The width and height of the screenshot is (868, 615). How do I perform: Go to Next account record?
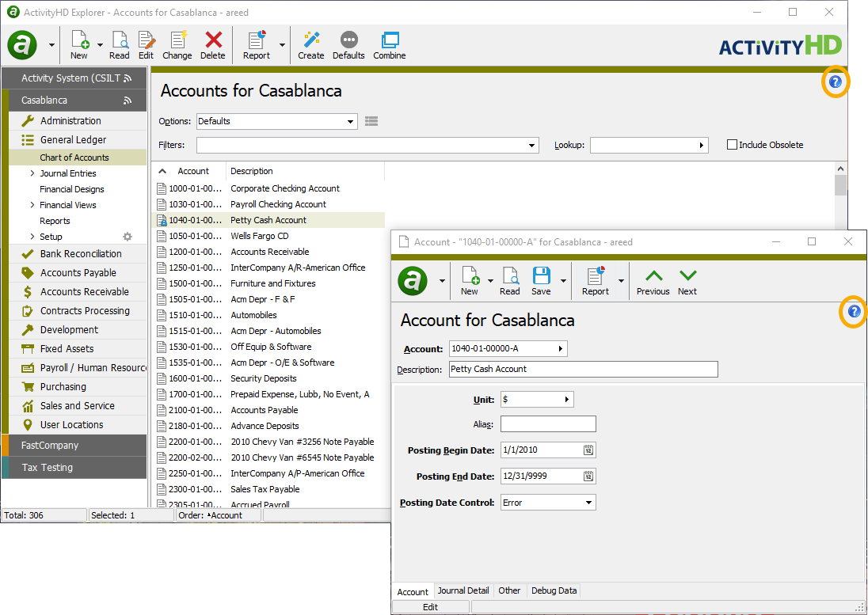[687, 282]
